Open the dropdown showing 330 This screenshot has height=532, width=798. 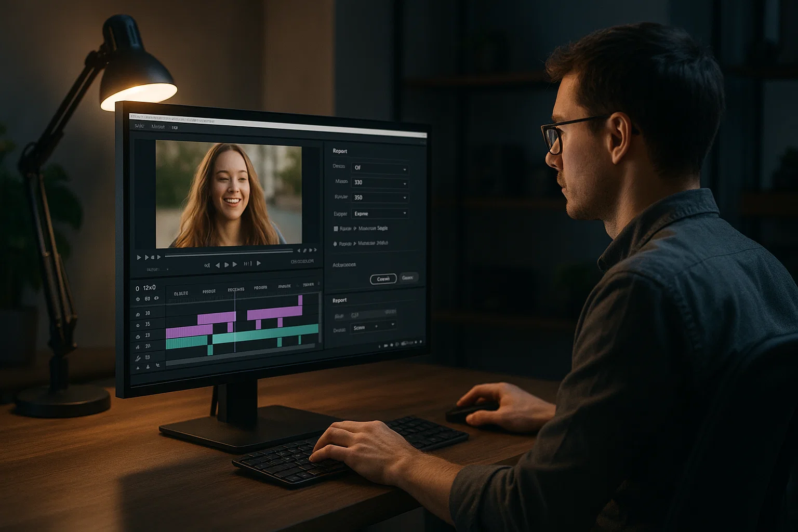pos(380,183)
